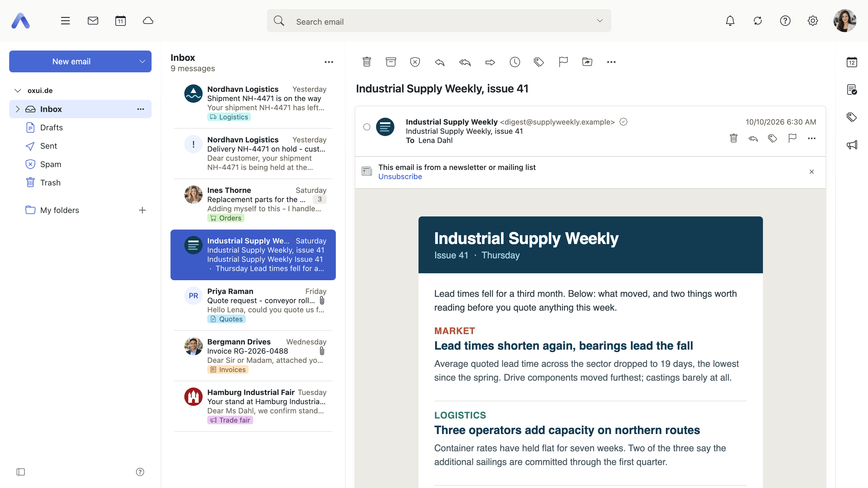Open mini calendar in right sidebar
Viewport: 868px width, 488px height.
click(851, 62)
